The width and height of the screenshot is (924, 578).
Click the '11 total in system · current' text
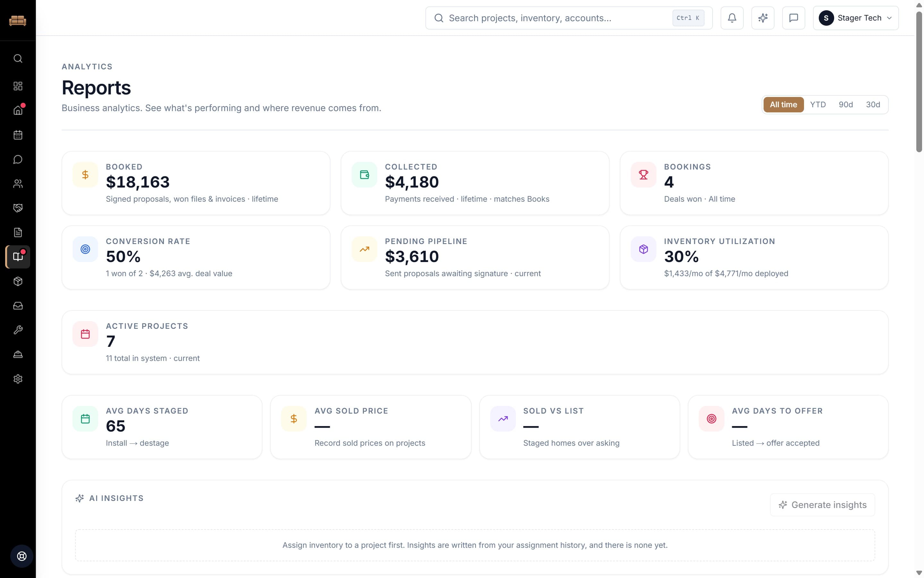(x=153, y=358)
